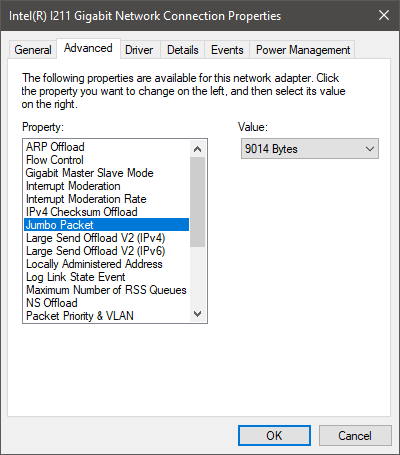The height and width of the screenshot is (455, 400).
Task: Click the property list scroll down arrow
Action: pyautogui.click(x=197, y=314)
